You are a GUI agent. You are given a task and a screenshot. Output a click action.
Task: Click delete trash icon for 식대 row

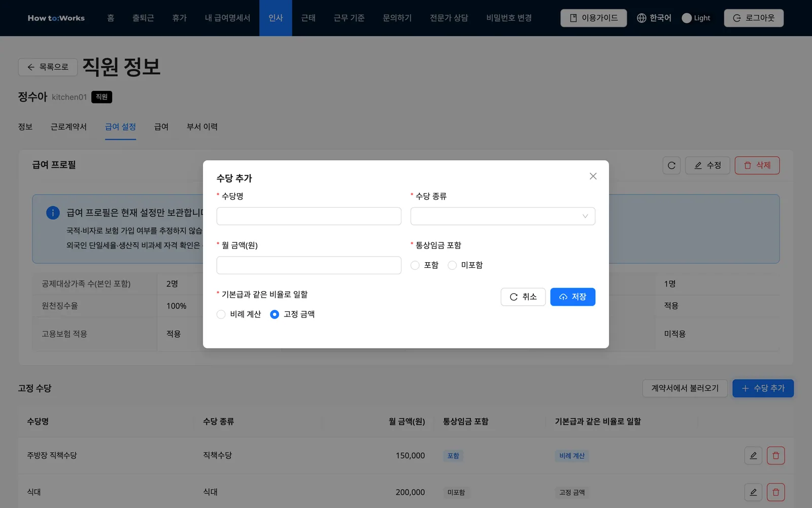(x=775, y=492)
